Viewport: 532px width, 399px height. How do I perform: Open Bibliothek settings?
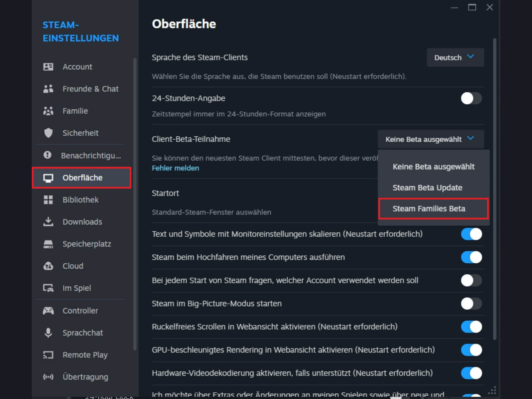(x=81, y=200)
